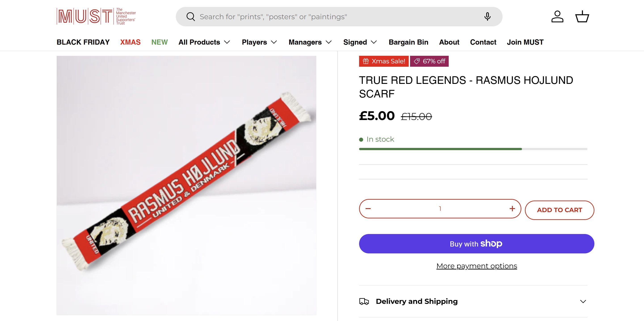Click the MUST logo in header
This screenshot has width=644, height=321.
(96, 17)
